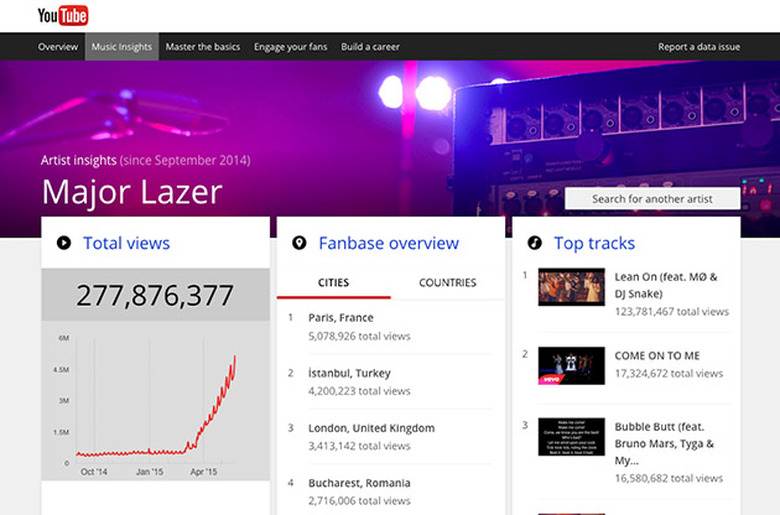Click the YouTube logo

click(63, 15)
